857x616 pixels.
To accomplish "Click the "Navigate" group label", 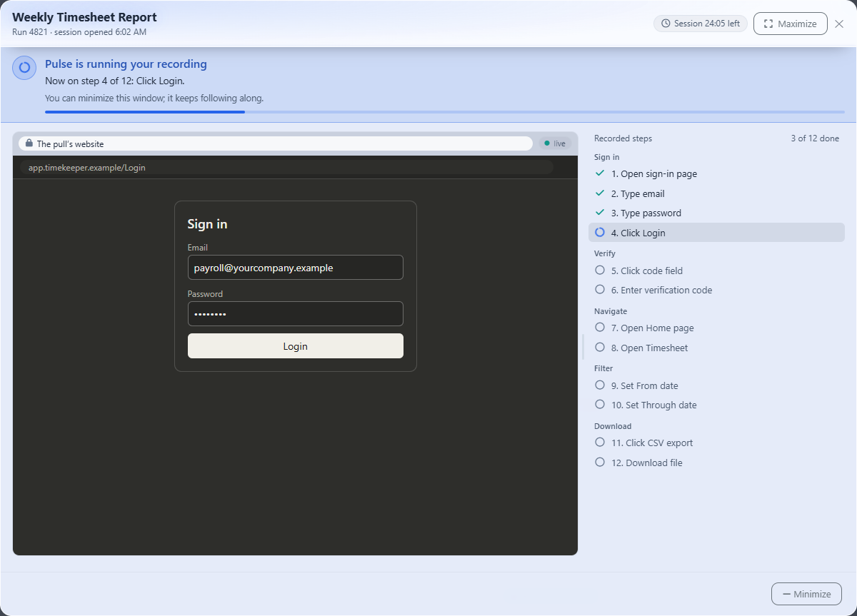I will click(611, 311).
